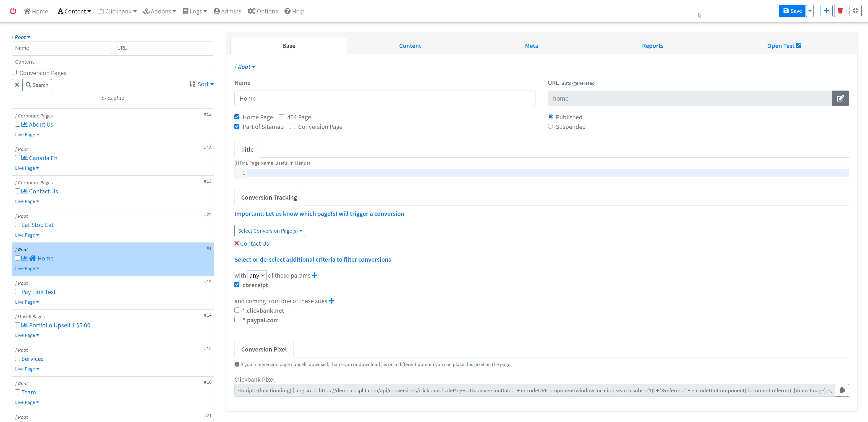Open stats chart icon for About Us
This screenshot has height=422, width=868.
(x=25, y=124)
